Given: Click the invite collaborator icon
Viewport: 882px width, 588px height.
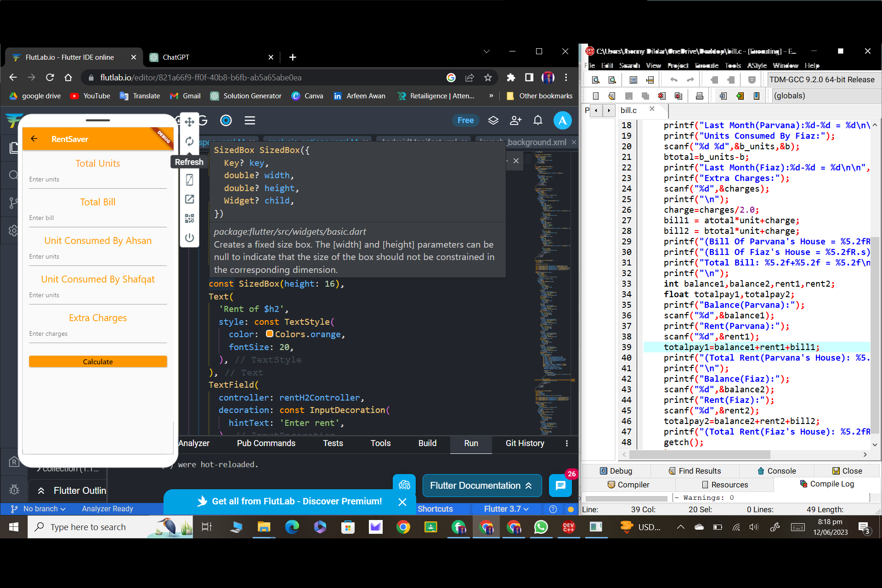Looking at the screenshot, I should click(516, 120).
